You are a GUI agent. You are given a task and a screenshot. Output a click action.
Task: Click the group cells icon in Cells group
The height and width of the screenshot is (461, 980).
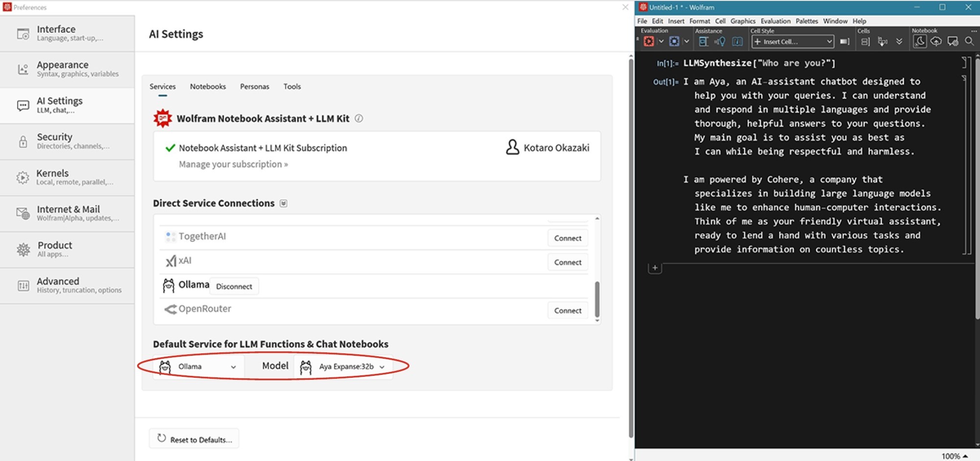coord(865,42)
